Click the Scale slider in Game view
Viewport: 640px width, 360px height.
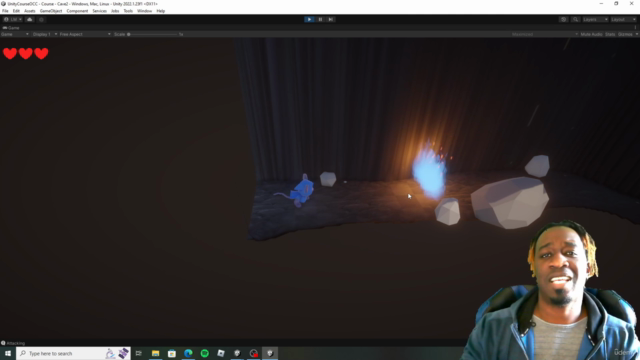(x=153, y=34)
